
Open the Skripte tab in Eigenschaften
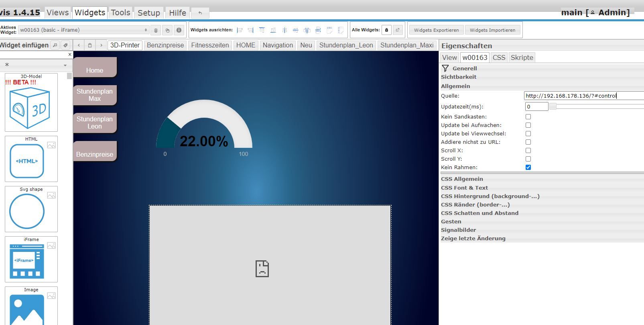[x=522, y=57]
